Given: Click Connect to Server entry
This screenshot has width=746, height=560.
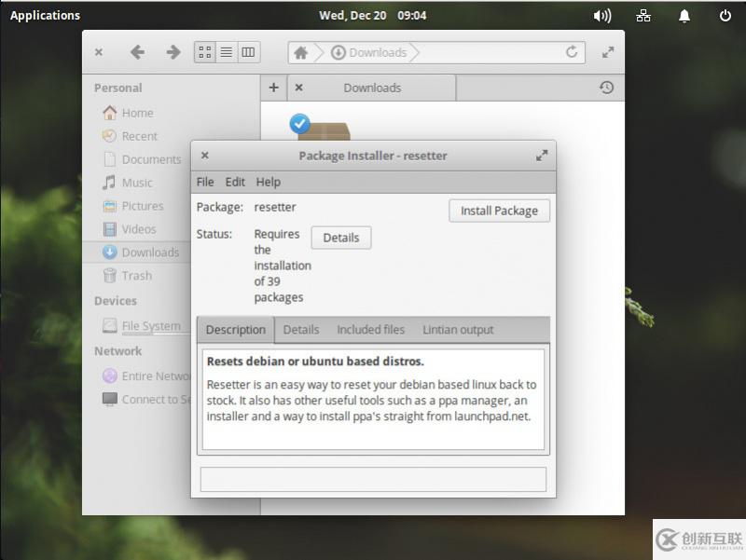Looking at the screenshot, I should point(146,400).
